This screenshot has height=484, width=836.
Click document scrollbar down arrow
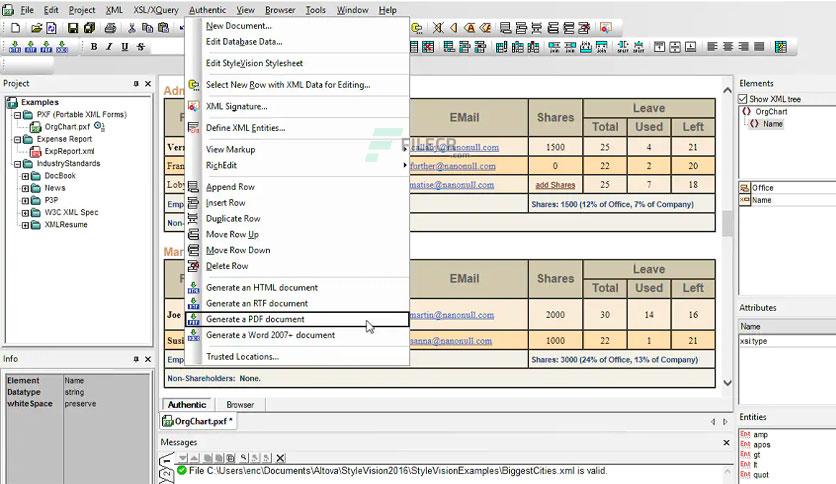(727, 383)
